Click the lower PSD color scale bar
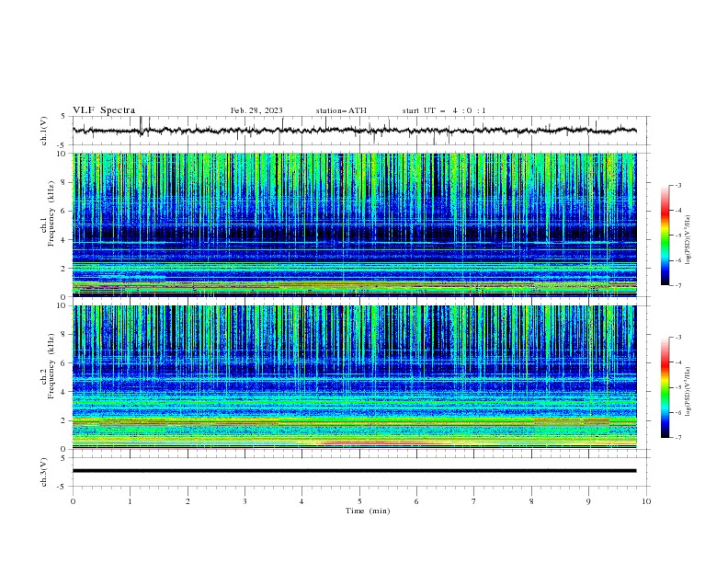This screenshot has height=563, width=728. [665, 387]
